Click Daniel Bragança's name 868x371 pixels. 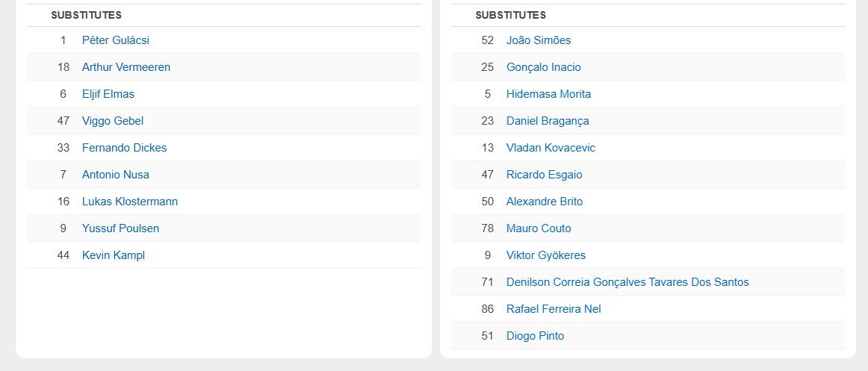point(548,121)
